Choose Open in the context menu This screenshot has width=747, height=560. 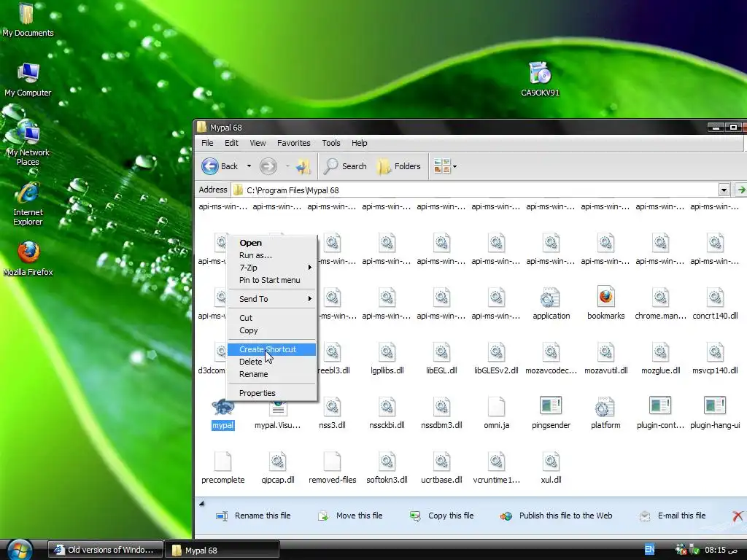click(x=271, y=243)
